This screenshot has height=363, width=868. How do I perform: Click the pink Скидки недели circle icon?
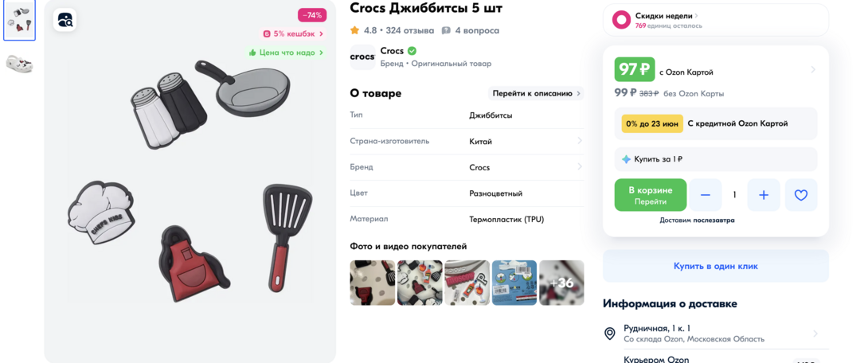tap(622, 20)
